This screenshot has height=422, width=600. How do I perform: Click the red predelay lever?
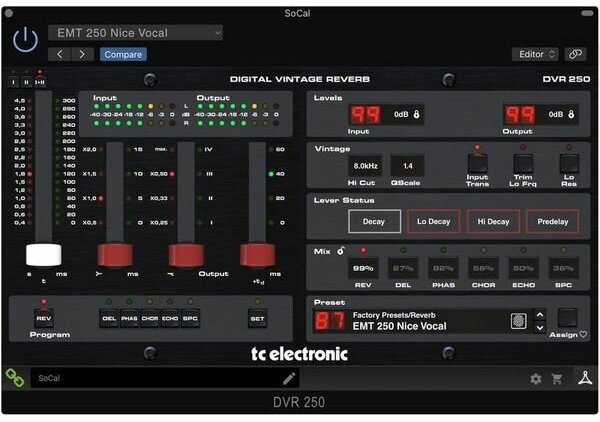pos(258,254)
